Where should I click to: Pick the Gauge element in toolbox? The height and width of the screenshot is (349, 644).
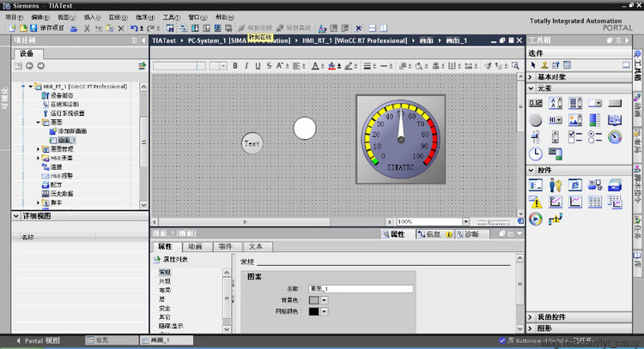[x=615, y=137]
